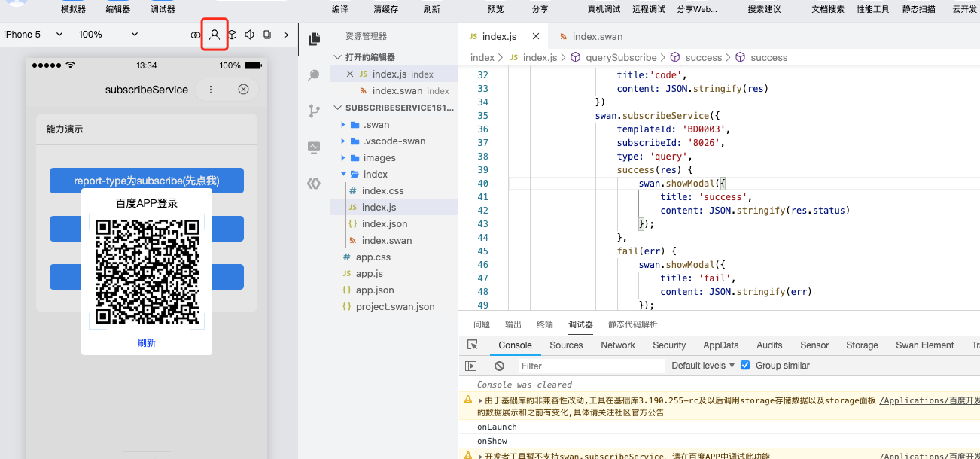This screenshot has width=980, height=459.
Task: Click the console Filter input field
Action: 591,366
